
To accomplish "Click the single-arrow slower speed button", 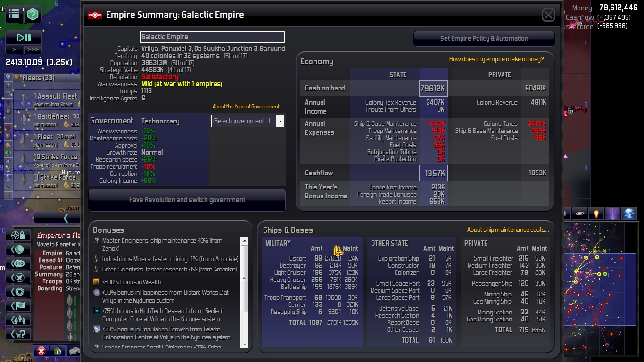I will [x=14, y=49].
